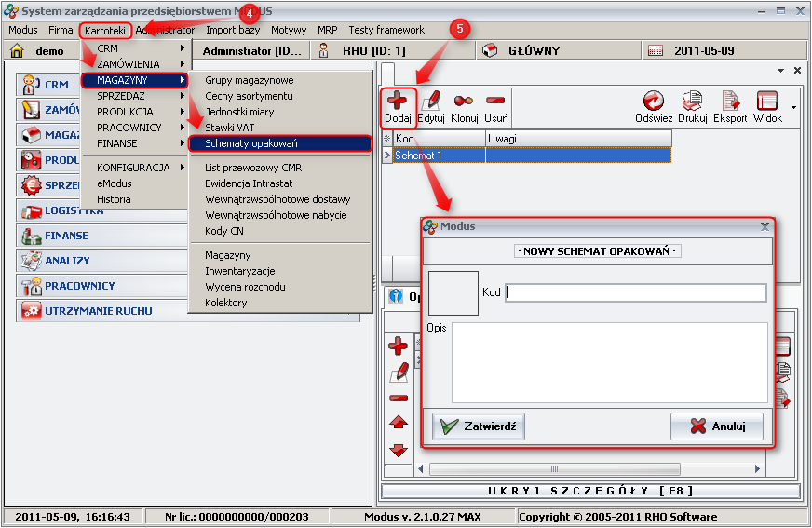
Task: Expand the PRACOWNICY submenu in Kartoteki menu
Action: click(x=137, y=128)
